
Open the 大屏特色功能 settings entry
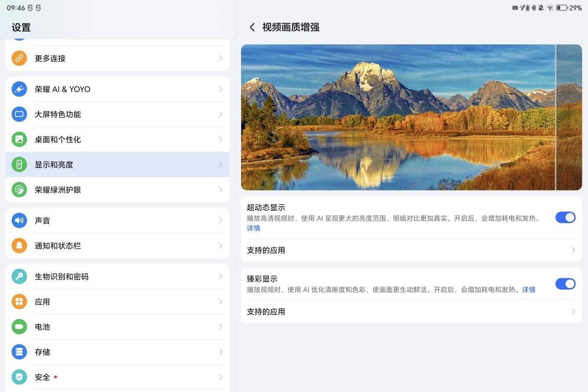coord(118,114)
